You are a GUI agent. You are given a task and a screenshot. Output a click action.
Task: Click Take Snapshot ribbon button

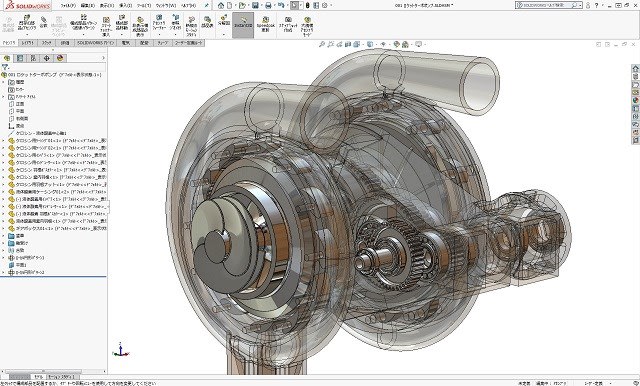click(288, 24)
